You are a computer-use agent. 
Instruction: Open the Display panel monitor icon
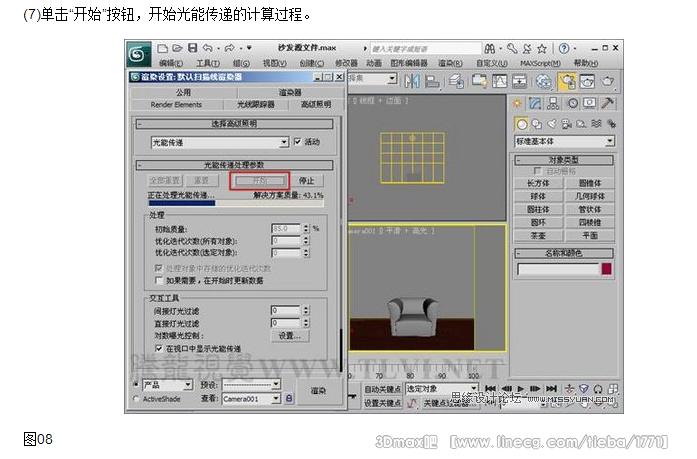pyautogui.click(x=589, y=104)
